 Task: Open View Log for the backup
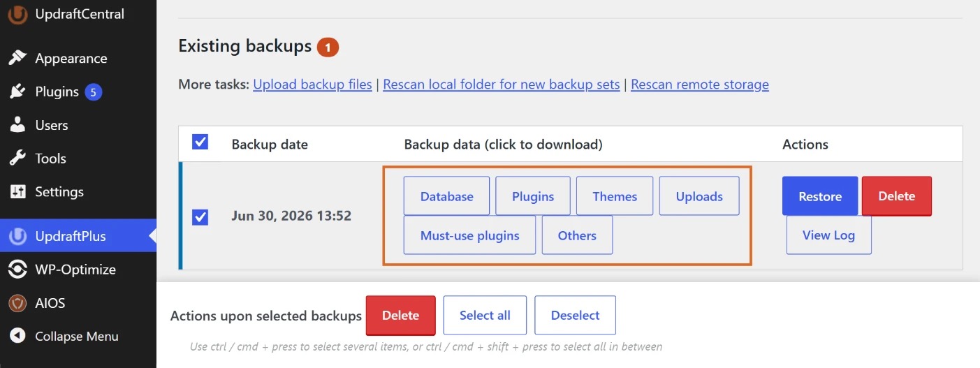828,235
